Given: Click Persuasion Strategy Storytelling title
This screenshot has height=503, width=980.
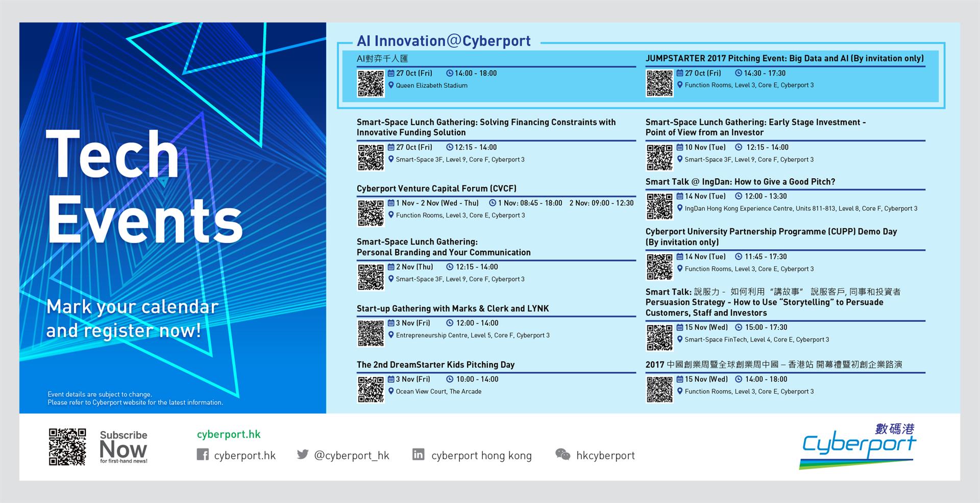Looking at the screenshot, I should [x=773, y=302].
